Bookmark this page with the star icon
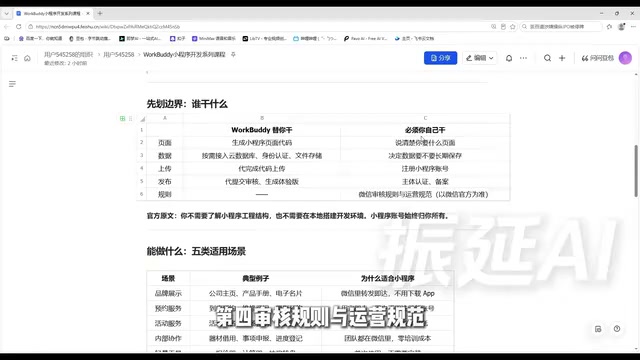This screenshot has width=640, height=360. [513, 27]
